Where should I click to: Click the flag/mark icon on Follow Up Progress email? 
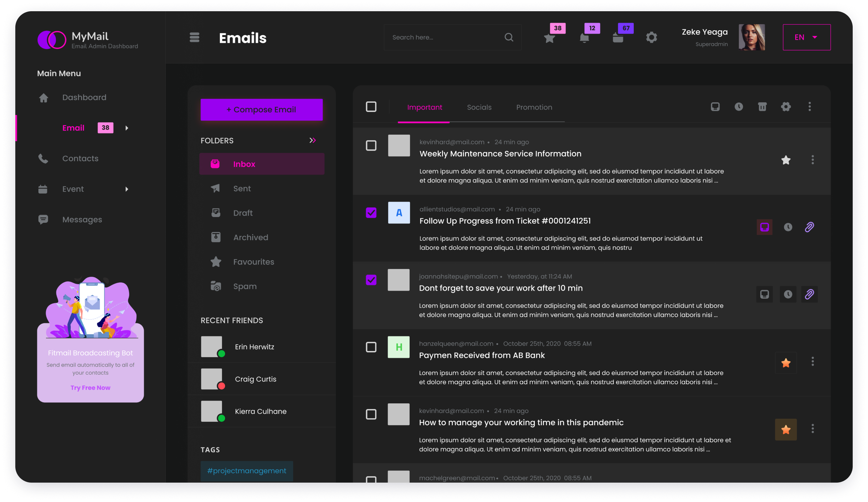(765, 227)
